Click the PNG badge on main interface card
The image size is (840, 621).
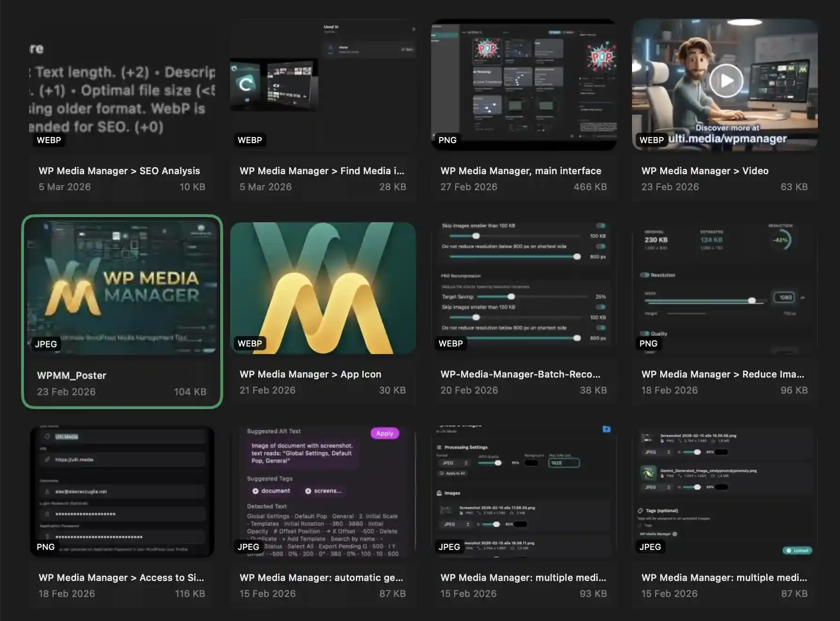448,140
